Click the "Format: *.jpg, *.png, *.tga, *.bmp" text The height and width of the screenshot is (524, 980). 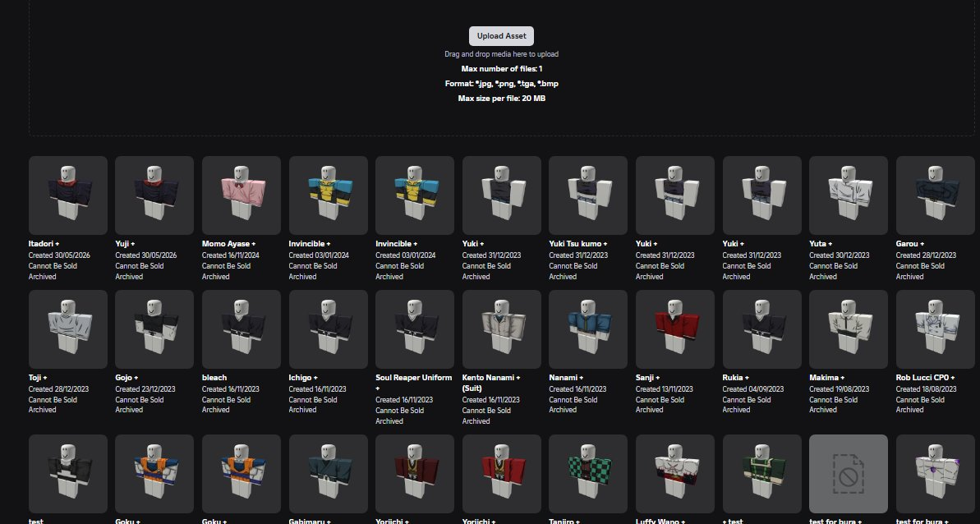(501, 84)
